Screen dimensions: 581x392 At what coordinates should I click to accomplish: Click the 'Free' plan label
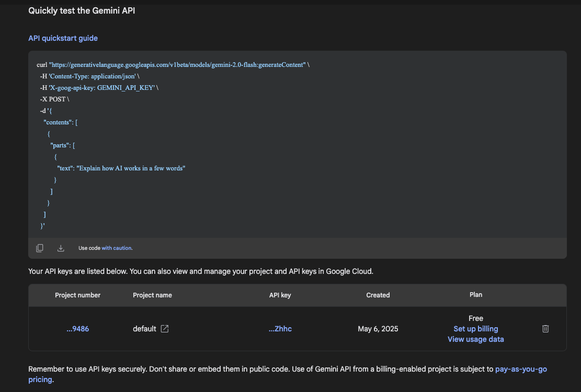pyautogui.click(x=476, y=318)
